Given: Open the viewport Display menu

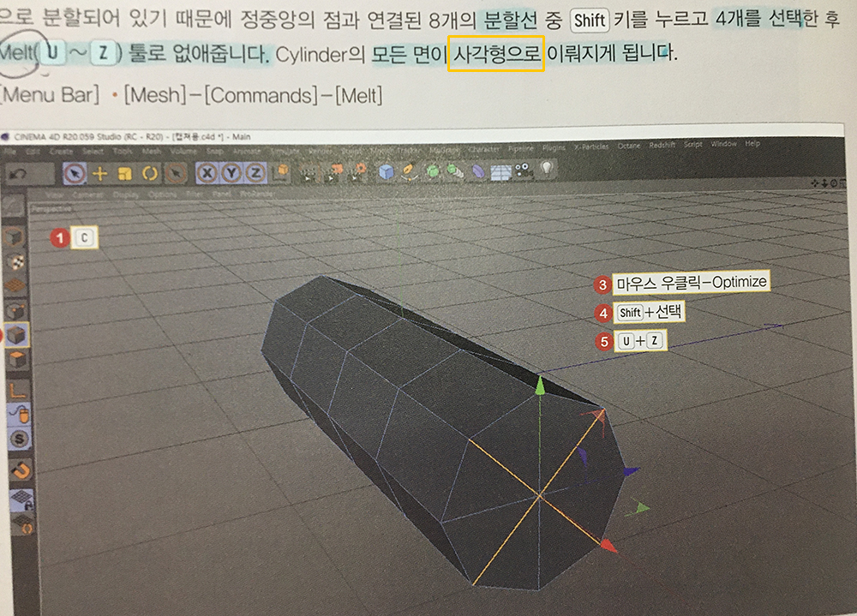Looking at the screenshot, I should [x=126, y=194].
